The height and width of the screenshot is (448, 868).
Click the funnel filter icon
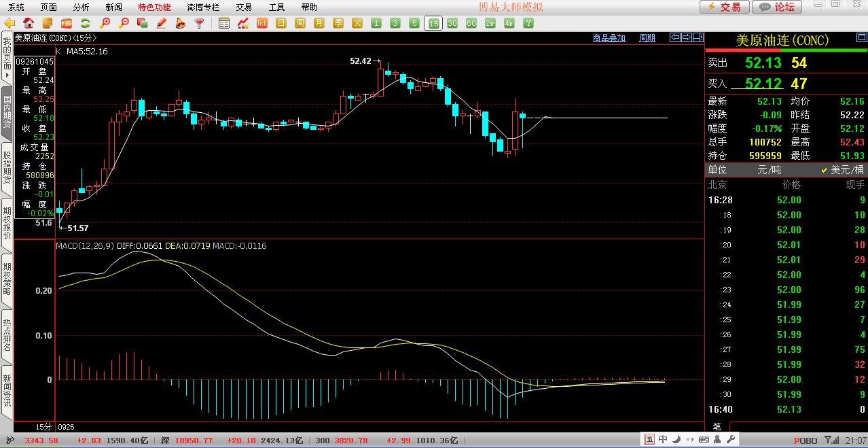[200, 23]
